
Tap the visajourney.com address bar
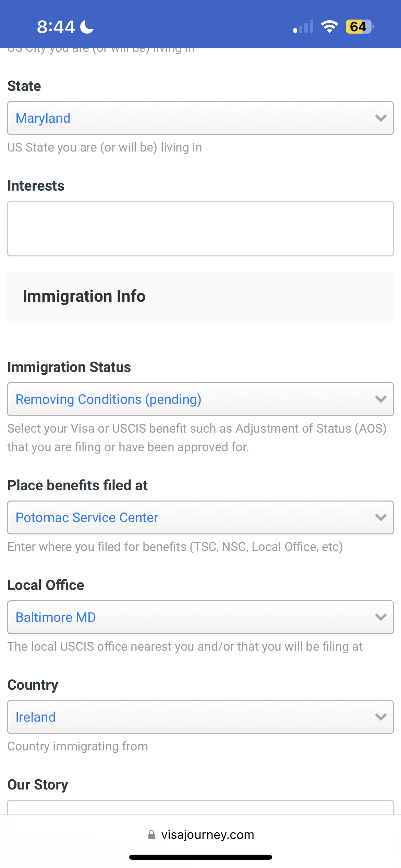click(201, 835)
